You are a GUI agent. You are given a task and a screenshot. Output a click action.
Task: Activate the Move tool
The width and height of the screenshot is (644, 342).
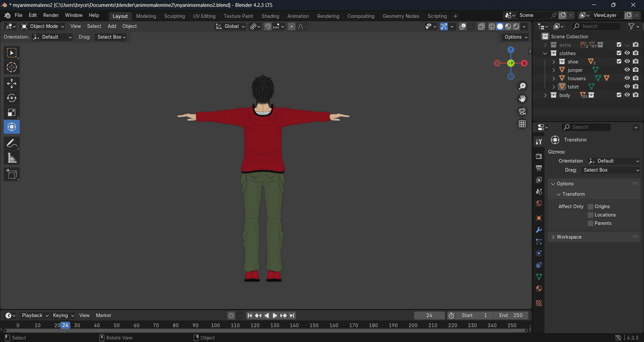[12, 84]
